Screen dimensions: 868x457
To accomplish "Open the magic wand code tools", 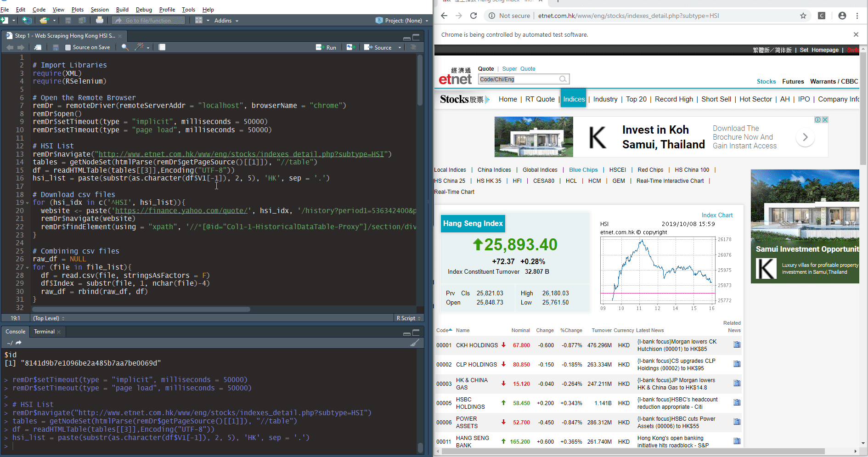I will click(139, 47).
